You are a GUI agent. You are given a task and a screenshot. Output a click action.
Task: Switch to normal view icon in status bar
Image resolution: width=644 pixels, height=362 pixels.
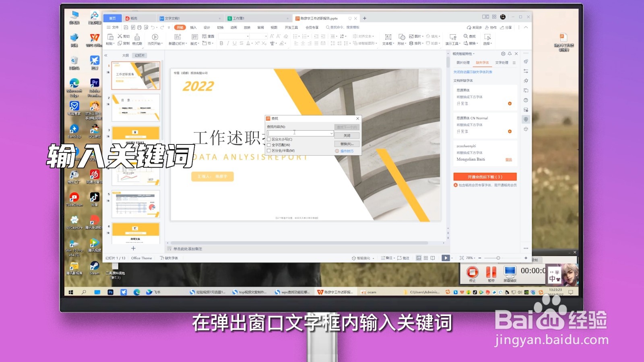point(419,258)
